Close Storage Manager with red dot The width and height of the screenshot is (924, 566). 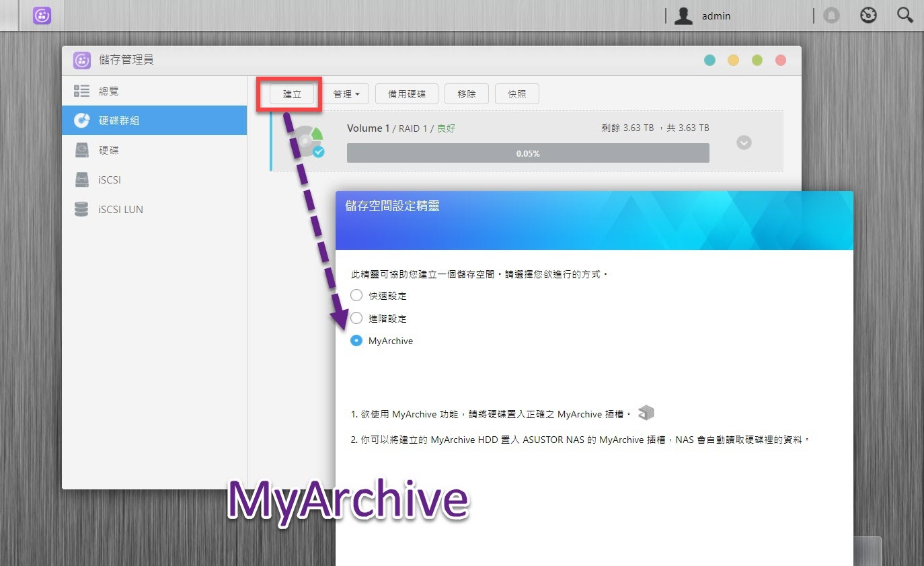point(781,60)
